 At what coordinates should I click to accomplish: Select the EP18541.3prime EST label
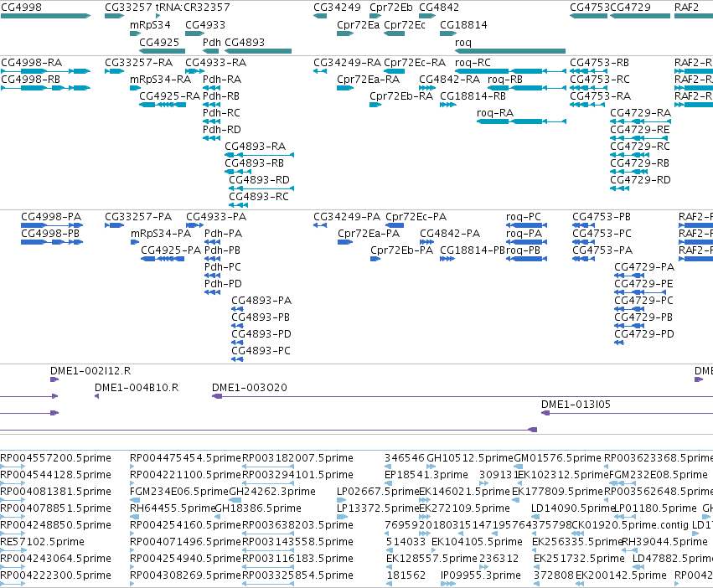pos(426,474)
